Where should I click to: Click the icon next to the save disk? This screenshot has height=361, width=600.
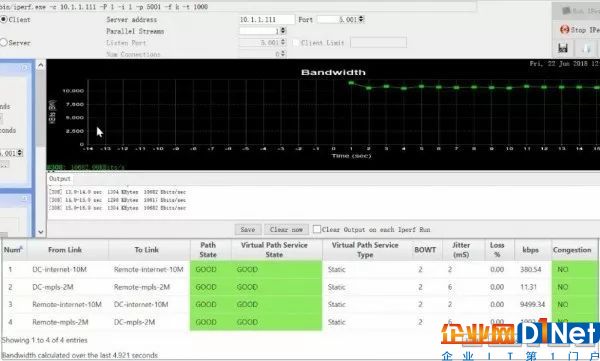pos(586,48)
